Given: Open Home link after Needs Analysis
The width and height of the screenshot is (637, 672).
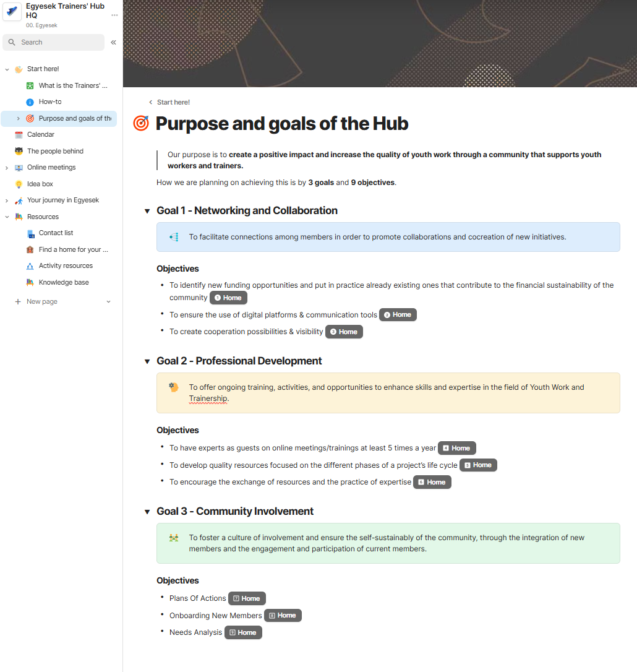Looking at the screenshot, I should 243,632.
